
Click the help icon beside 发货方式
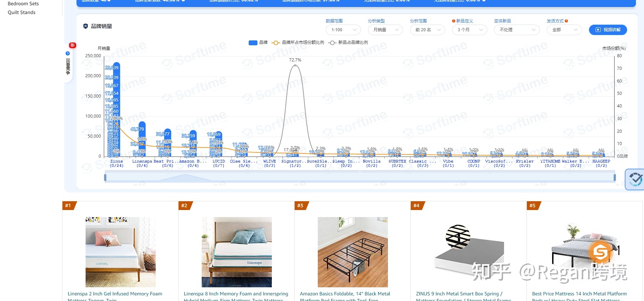566,21
